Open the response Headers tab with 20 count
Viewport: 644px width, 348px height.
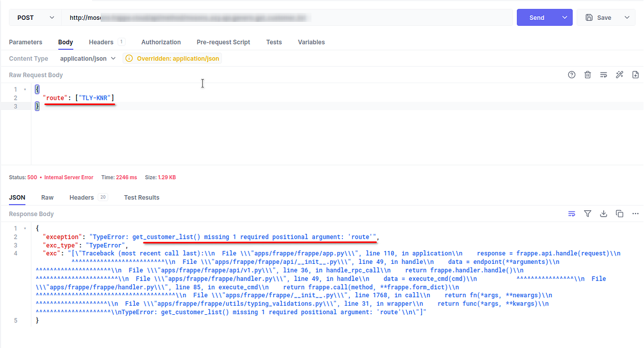point(89,197)
